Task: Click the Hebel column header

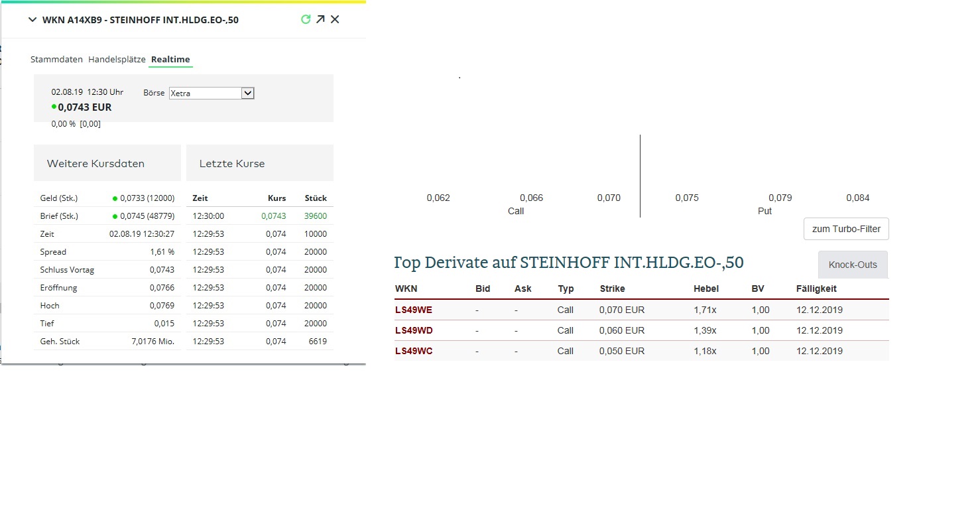Action: [x=706, y=289]
